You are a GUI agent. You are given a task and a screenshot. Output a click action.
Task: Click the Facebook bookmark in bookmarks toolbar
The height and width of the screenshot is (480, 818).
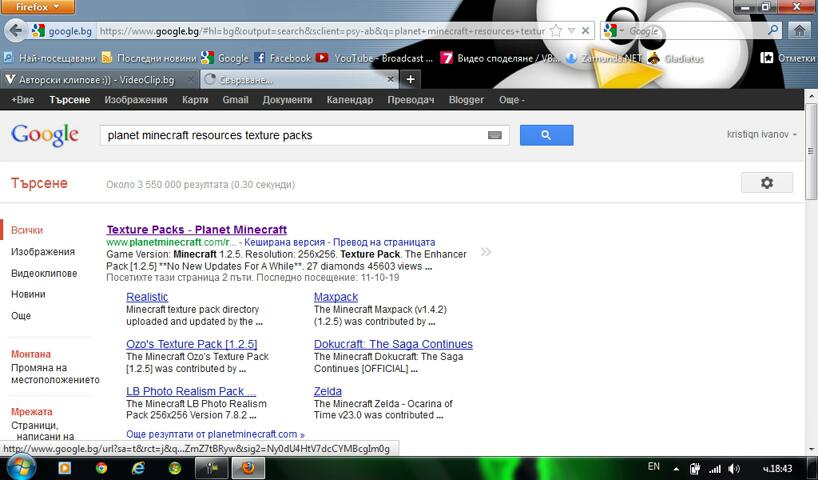tap(283, 58)
